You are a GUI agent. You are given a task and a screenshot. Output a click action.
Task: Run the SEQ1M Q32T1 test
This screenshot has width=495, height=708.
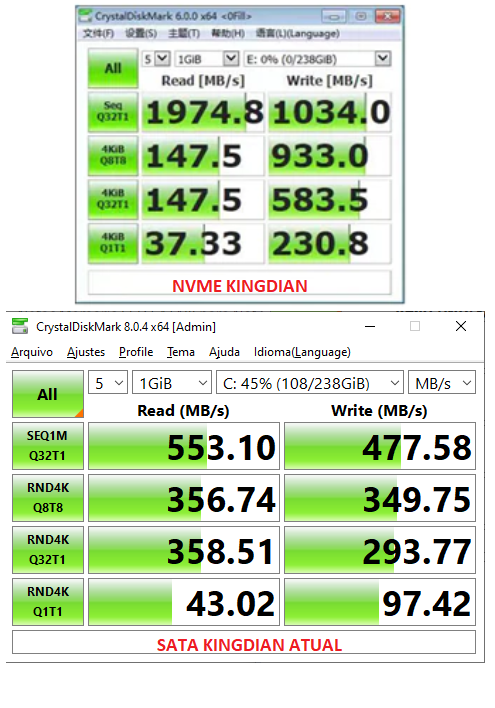click(x=48, y=446)
